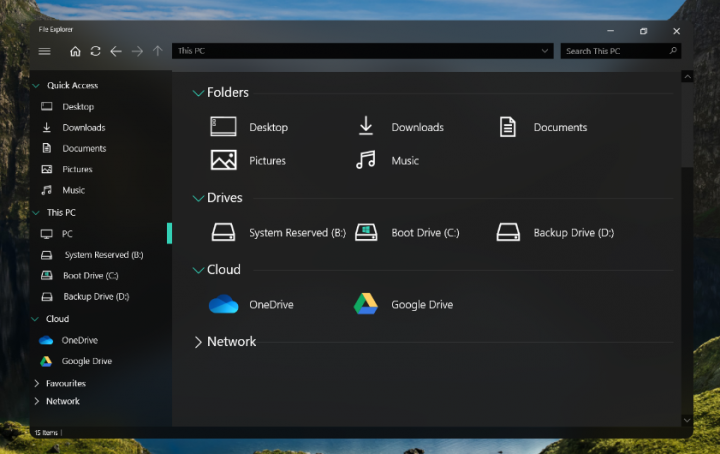Click the This PC address bar
This screenshot has width=720, height=454.
coord(362,50)
